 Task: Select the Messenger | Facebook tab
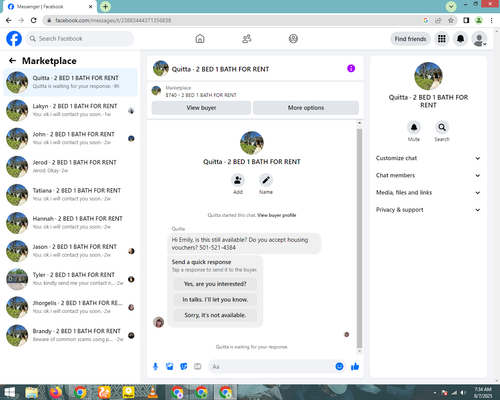49,7
